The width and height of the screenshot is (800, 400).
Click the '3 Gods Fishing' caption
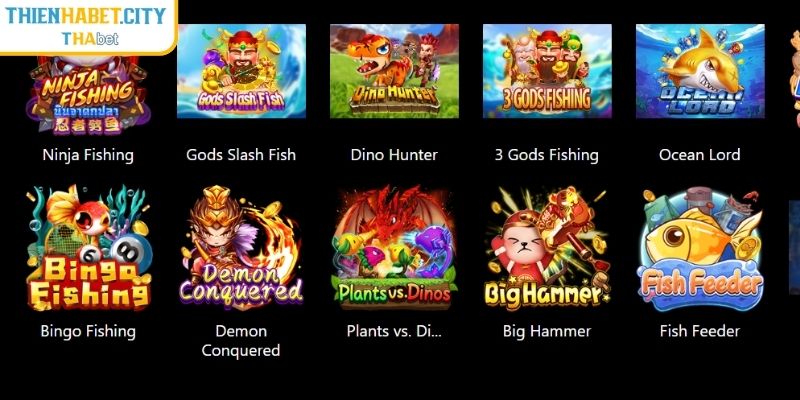click(547, 155)
